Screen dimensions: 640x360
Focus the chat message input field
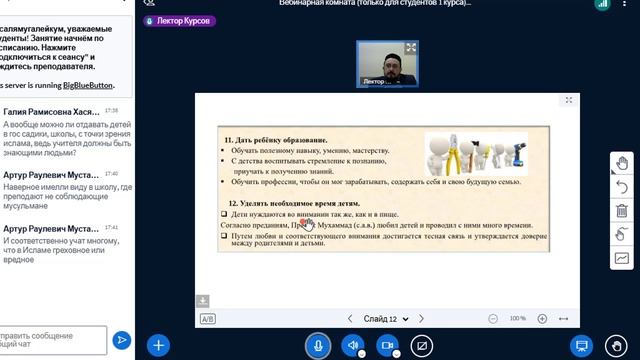[x=53, y=340]
